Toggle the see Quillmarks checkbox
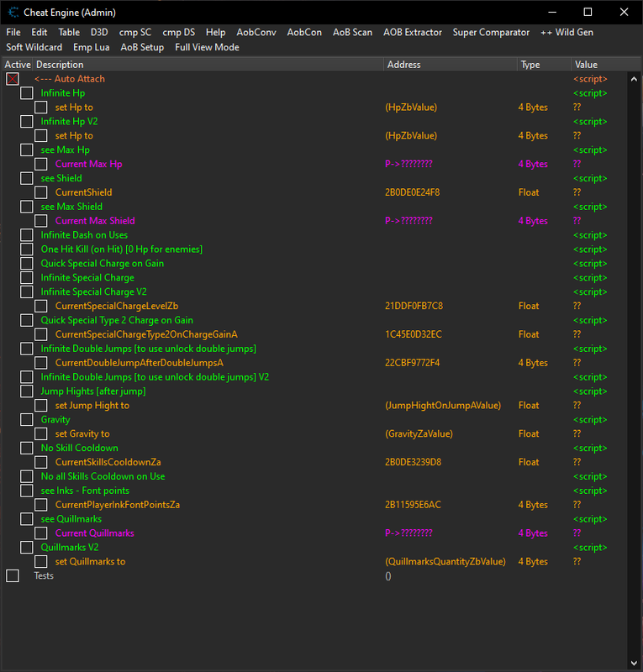Viewport: 643px width, 672px height. pyautogui.click(x=27, y=518)
